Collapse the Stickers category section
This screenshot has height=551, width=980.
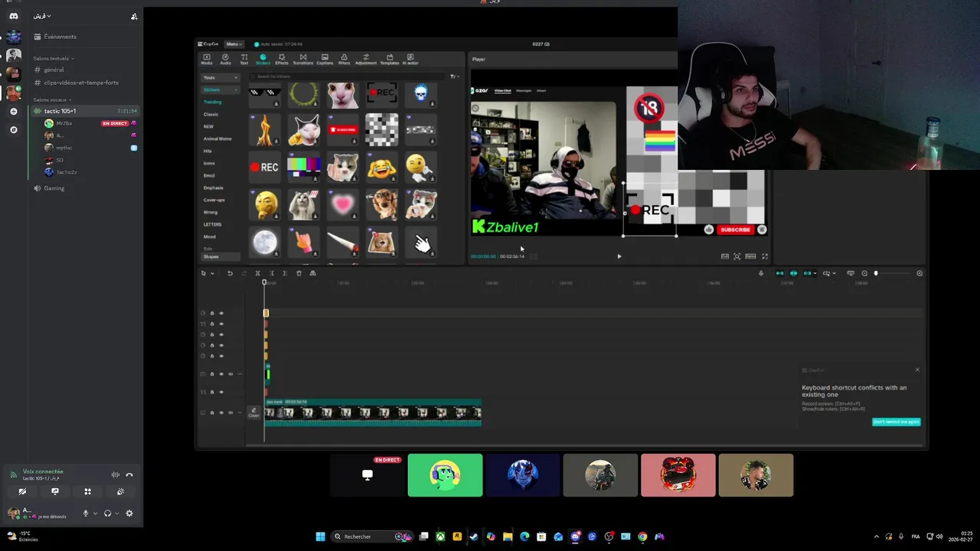pyautogui.click(x=220, y=90)
